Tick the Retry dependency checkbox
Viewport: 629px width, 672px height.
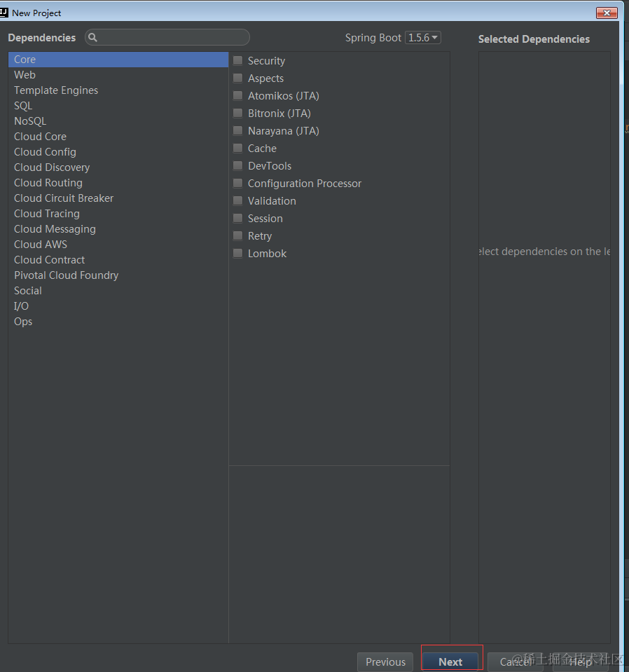tap(238, 236)
